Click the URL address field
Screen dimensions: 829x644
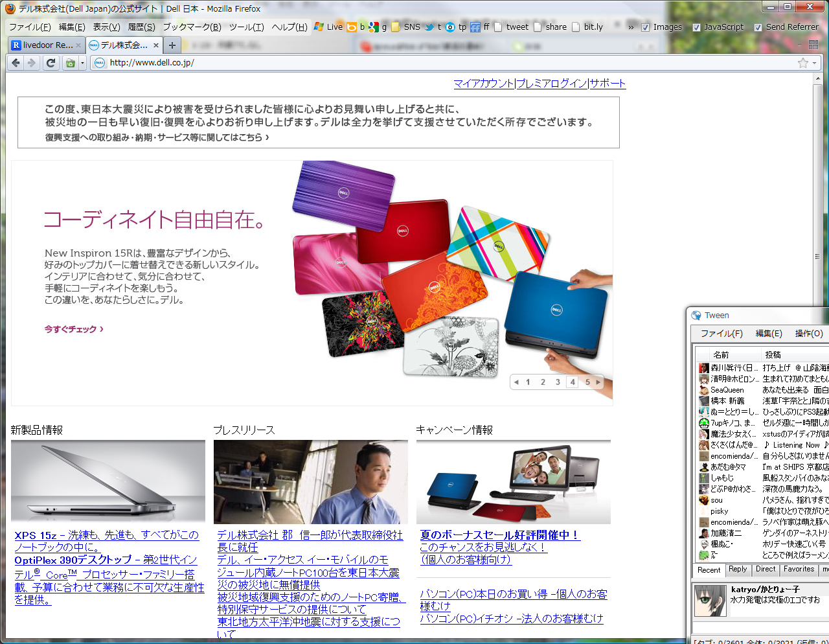(451, 63)
